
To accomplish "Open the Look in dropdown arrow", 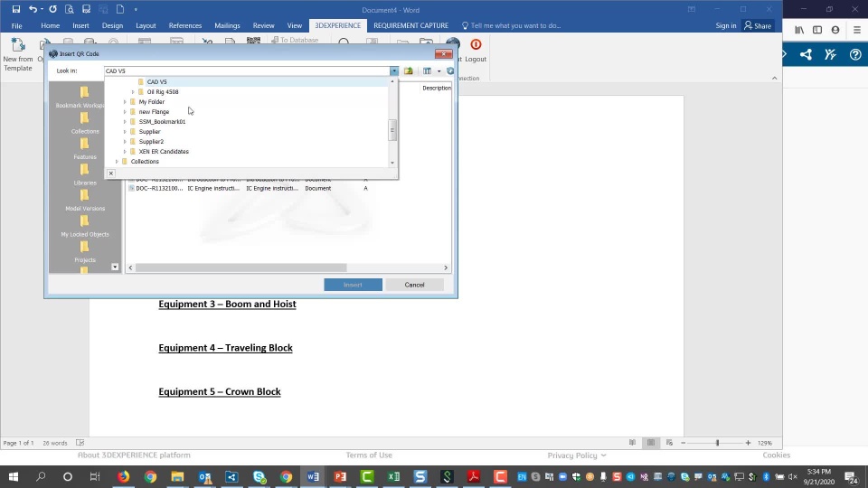I will (x=393, y=70).
